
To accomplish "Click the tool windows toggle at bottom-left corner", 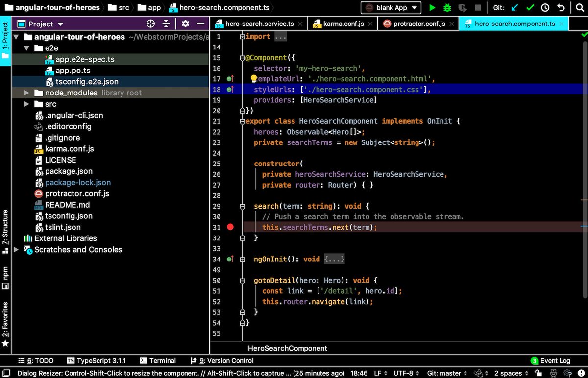I will 6,373.
